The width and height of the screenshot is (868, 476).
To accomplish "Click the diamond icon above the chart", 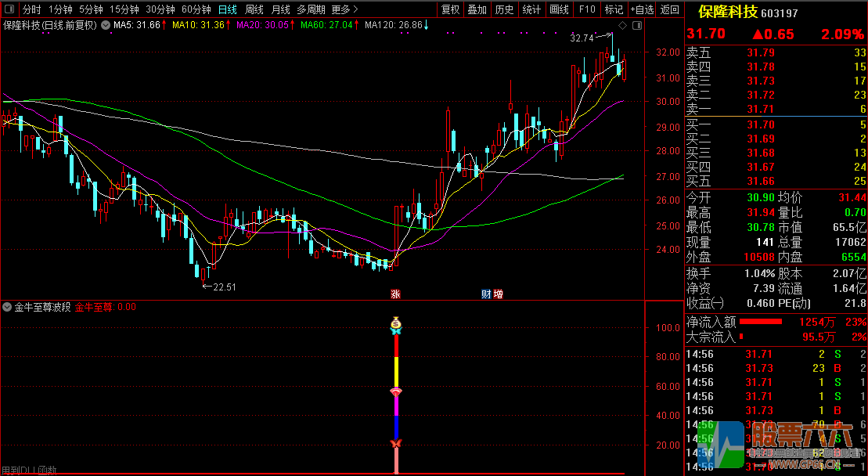I will click(621, 26).
